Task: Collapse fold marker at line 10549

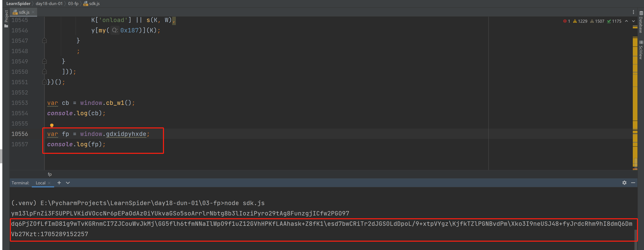Action: click(x=44, y=61)
